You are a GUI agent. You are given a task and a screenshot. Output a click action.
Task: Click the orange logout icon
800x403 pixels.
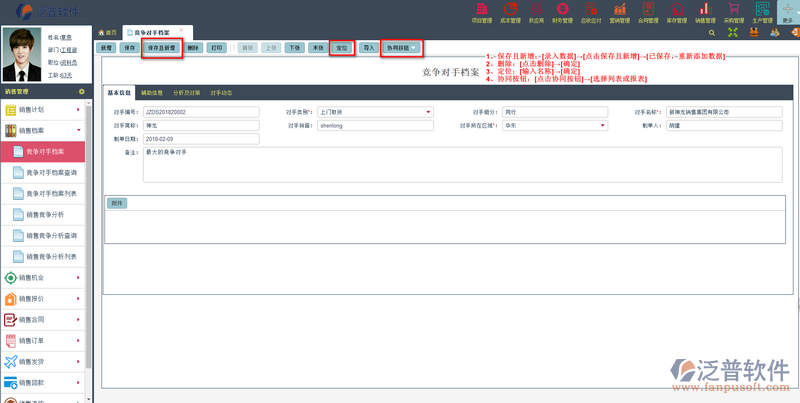795,33
